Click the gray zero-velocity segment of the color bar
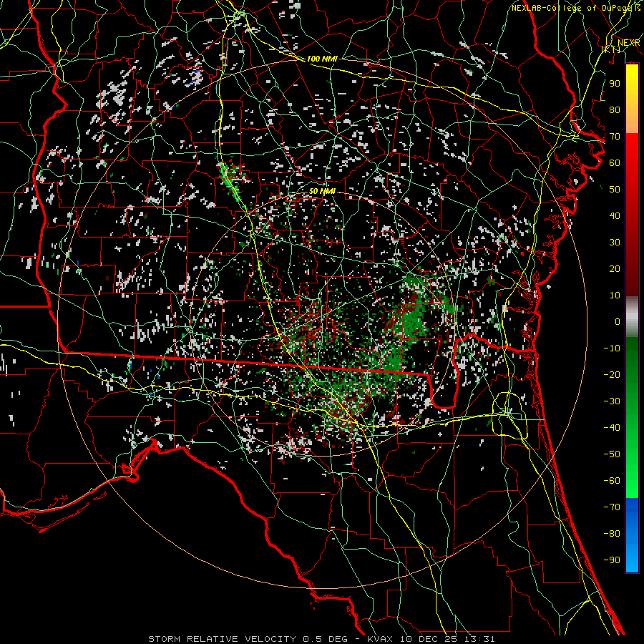 pos(632,317)
